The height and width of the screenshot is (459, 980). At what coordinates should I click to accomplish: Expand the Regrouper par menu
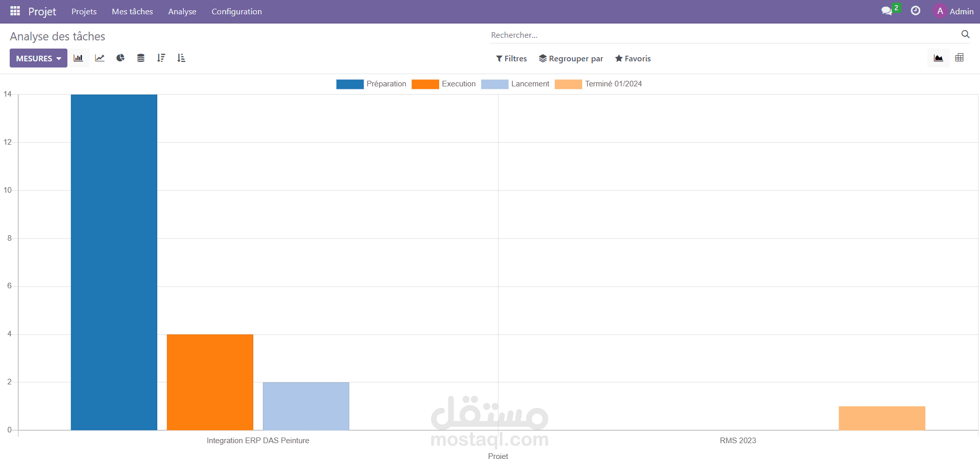(x=571, y=58)
